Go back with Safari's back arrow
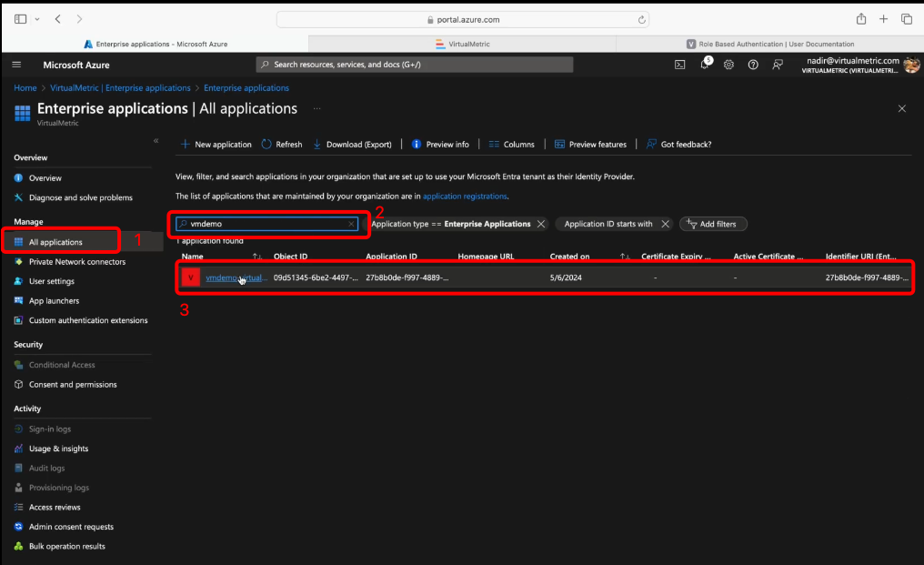Image resolution: width=924 pixels, height=565 pixels. [x=58, y=19]
